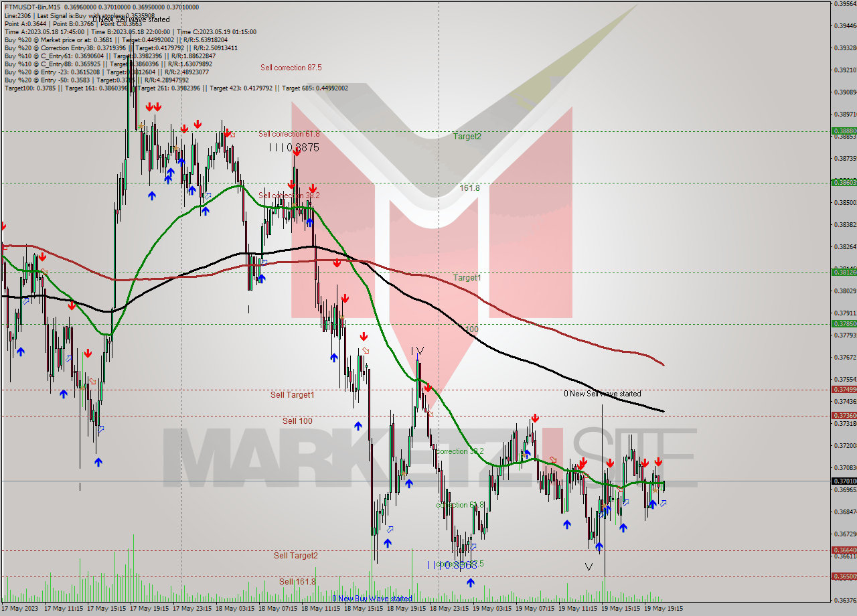Click the 'Buy %20 @ Entry -50' line
The height and width of the screenshot is (616, 857).
[x=96, y=80]
